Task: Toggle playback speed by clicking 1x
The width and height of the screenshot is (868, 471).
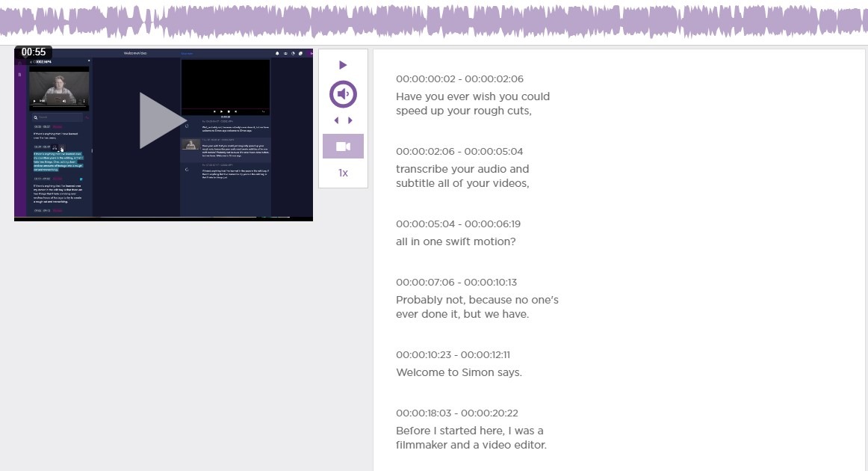Action: 342,173
